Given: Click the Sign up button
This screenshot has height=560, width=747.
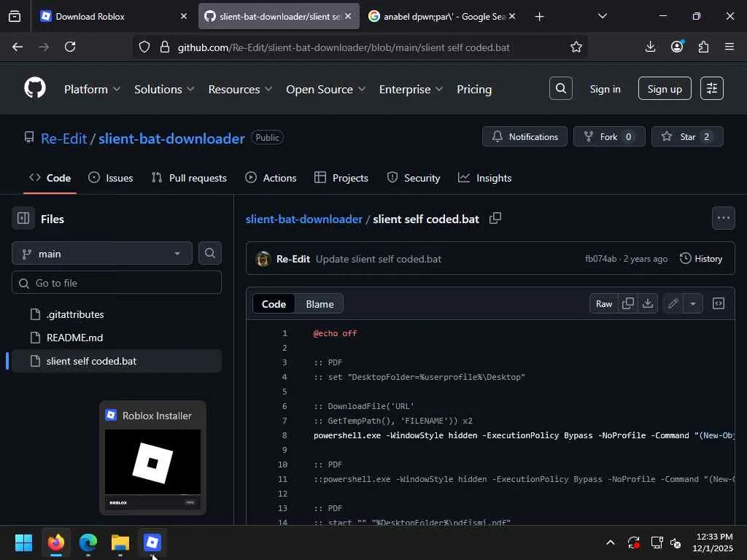Looking at the screenshot, I should coord(665,88).
